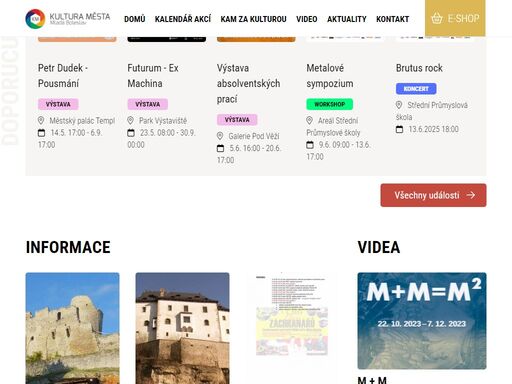Click the INFORMACE heading
512x384 pixels.
tap(68, 247)
